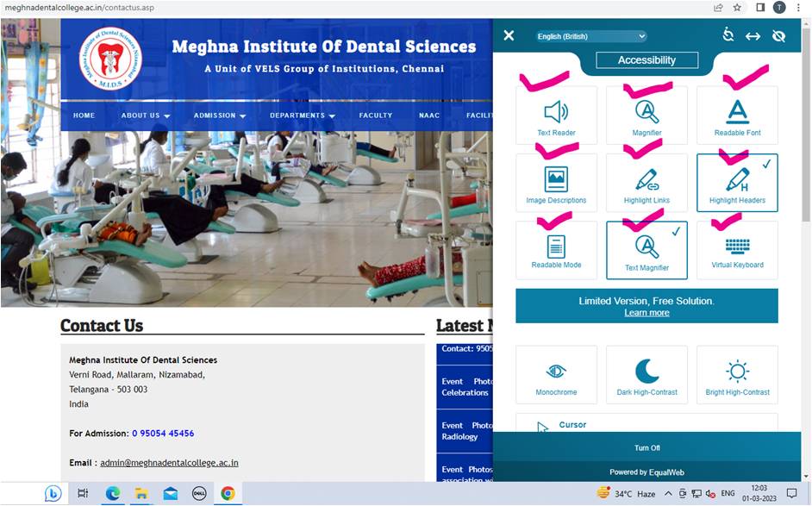Toggle Image Descriptions
This screenshot has width=812, height=506.
coord(556,183)
